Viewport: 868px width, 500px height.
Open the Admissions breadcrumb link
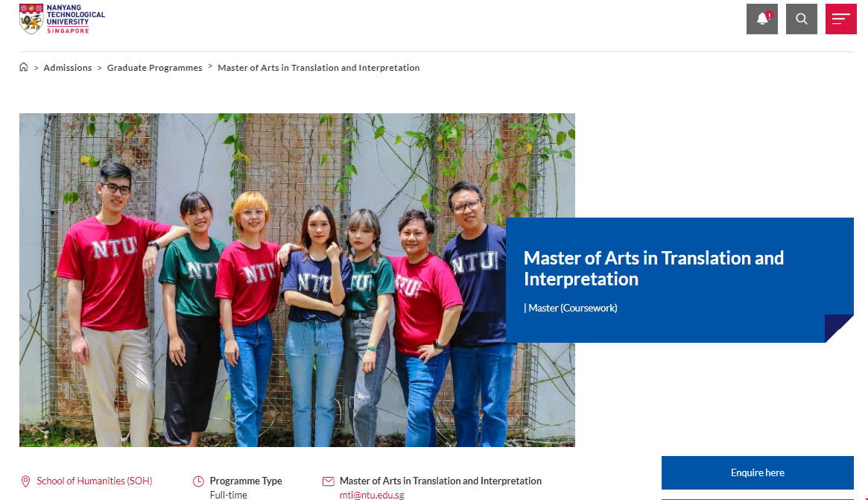coord(68,67)
